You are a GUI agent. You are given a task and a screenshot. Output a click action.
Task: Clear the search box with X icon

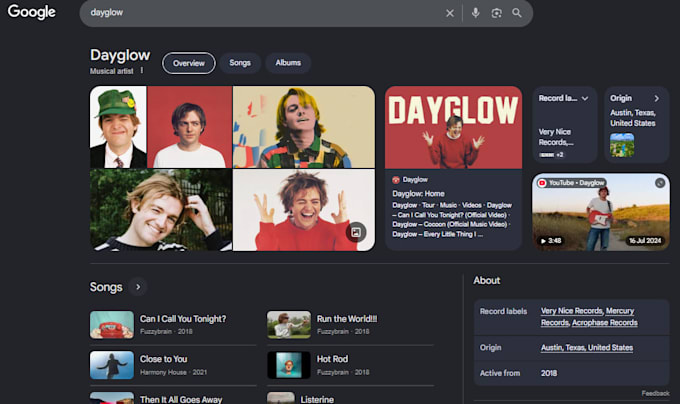pyautogui.click(x=450, y=13)
